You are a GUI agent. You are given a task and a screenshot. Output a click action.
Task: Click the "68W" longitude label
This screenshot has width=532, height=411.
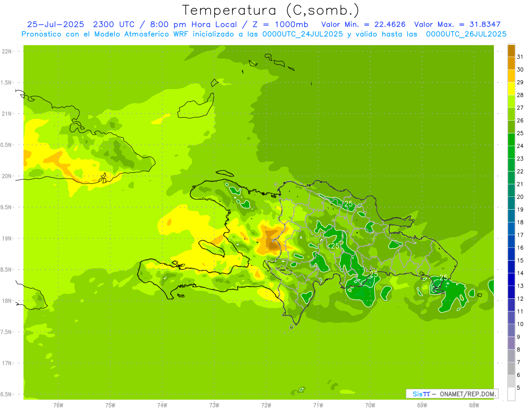[474, 405]
